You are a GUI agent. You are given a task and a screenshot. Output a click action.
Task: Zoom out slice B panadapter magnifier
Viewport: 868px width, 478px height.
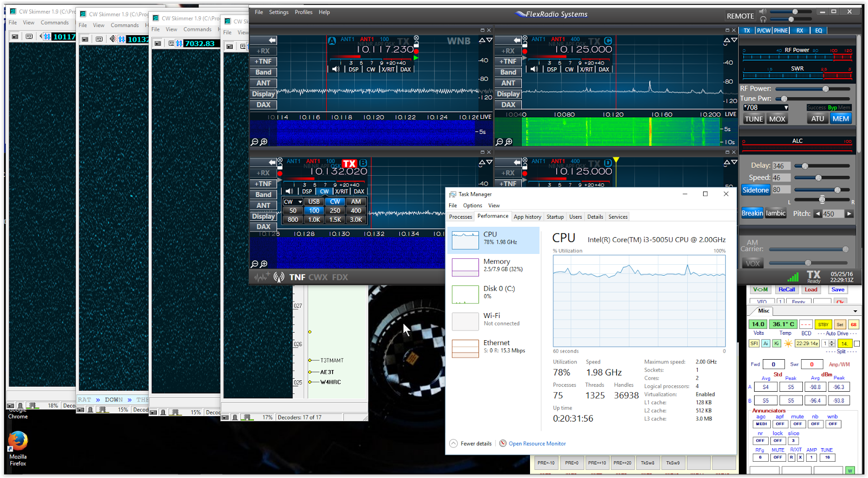click(254, 264)
